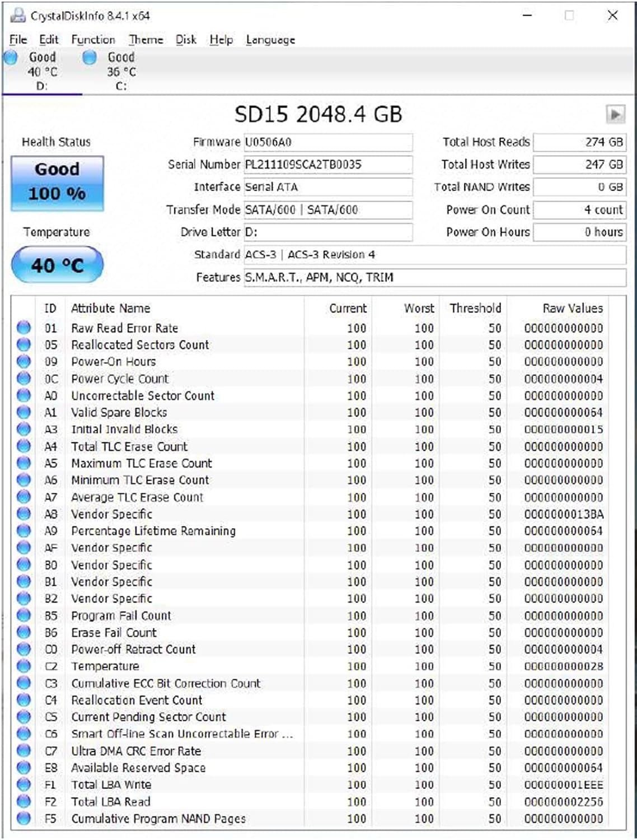Click status icon for Total LBA Write
637x840 pixels.
click(x=24, y=784)
